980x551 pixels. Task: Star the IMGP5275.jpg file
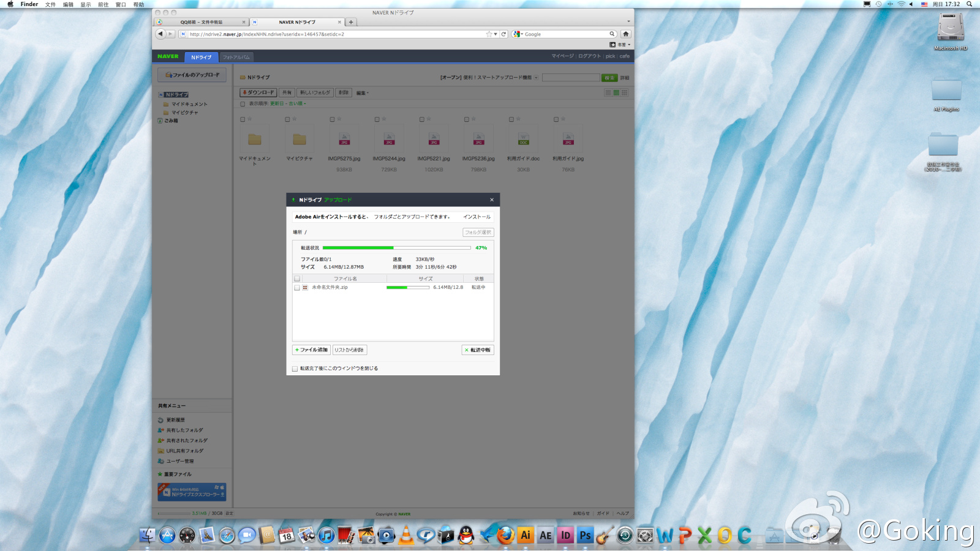point(339,119)
